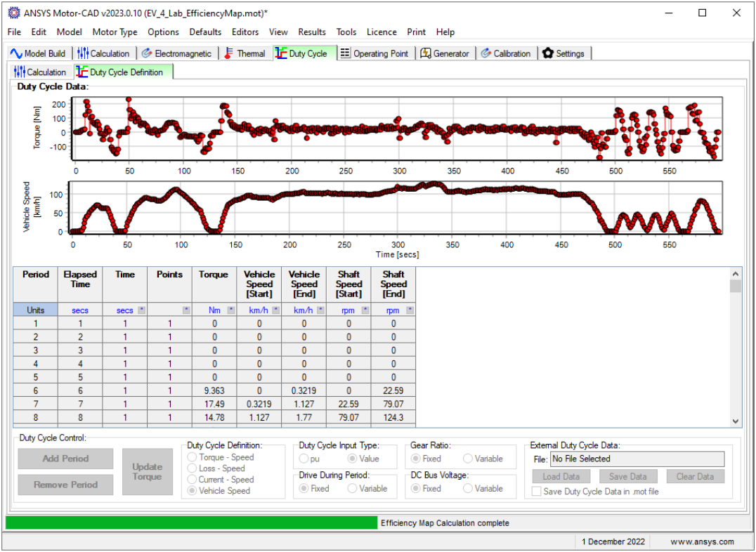This screenshot has width=756, height=552.
Task: Click the table scrollbar up arrow
Action: [735, 274]
